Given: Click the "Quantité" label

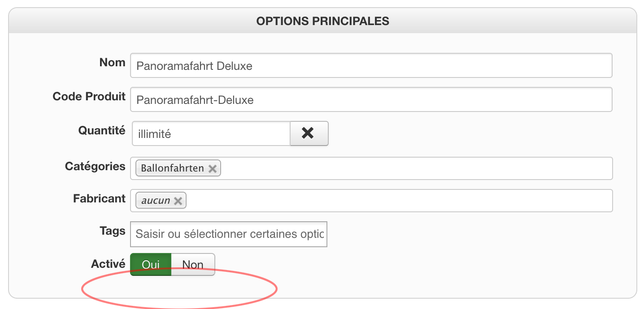Looking at the screenshot, I should [102, 130].
